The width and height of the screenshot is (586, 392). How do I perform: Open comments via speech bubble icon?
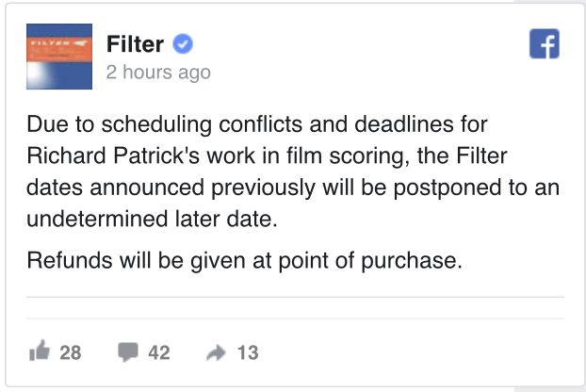[128, 351]
